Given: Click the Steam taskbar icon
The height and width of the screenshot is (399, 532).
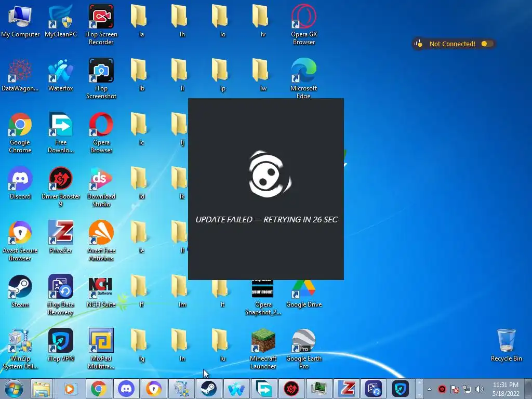Looking at the screenshot, I should [208, 389].
